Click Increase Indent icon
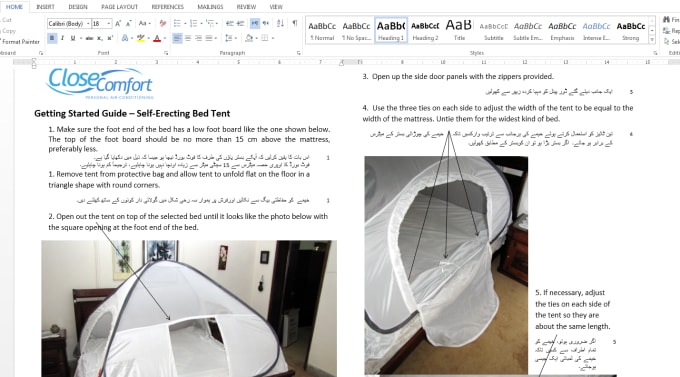This screenshot has width=680, height=377. pyautogui.click(x=240, y=23)
